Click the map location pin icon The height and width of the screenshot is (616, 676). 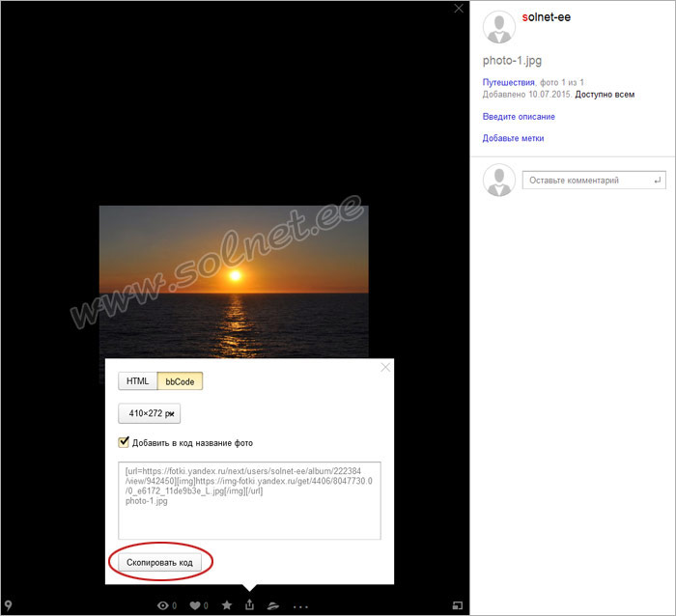9,605
